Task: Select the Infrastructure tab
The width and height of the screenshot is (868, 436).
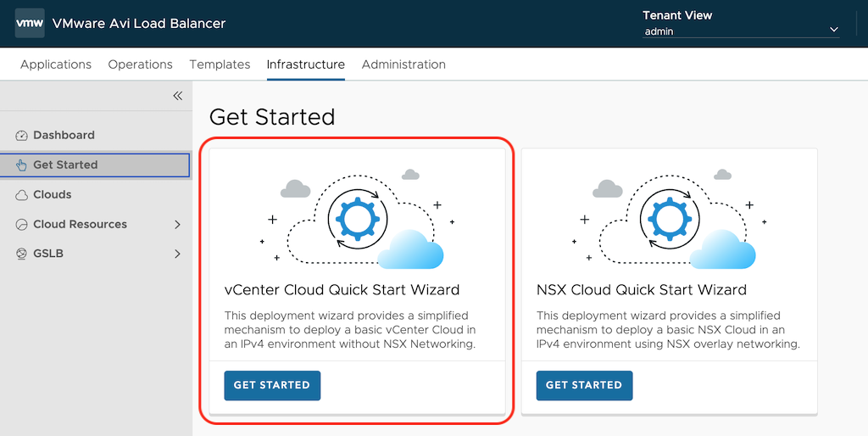Action: [x=305, y=64]
